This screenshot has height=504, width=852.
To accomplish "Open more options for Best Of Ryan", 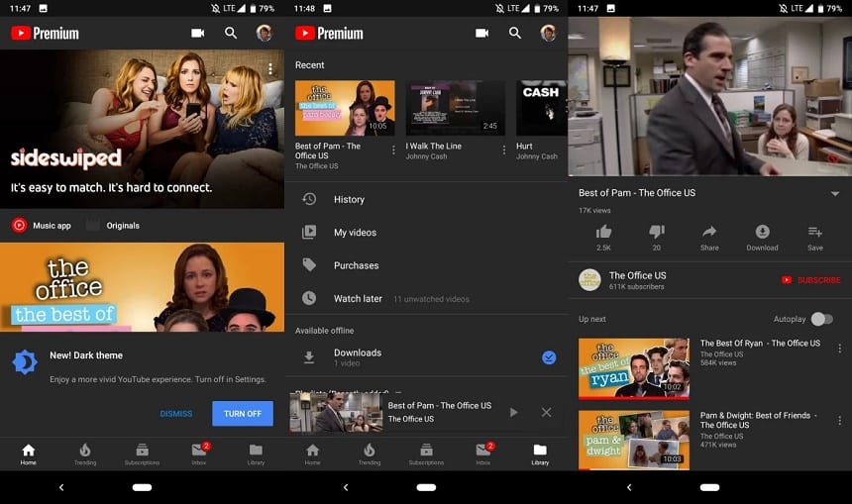I will [839, 349].
